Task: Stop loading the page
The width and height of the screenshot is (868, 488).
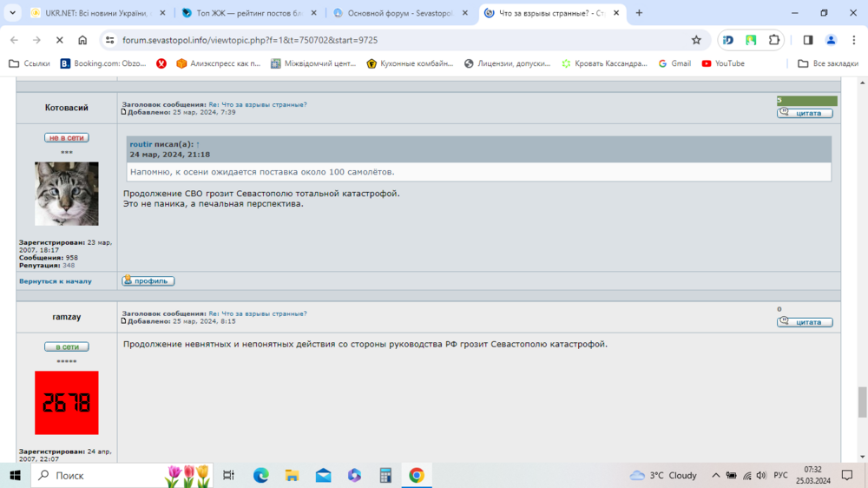Action: tap(60, 40)
